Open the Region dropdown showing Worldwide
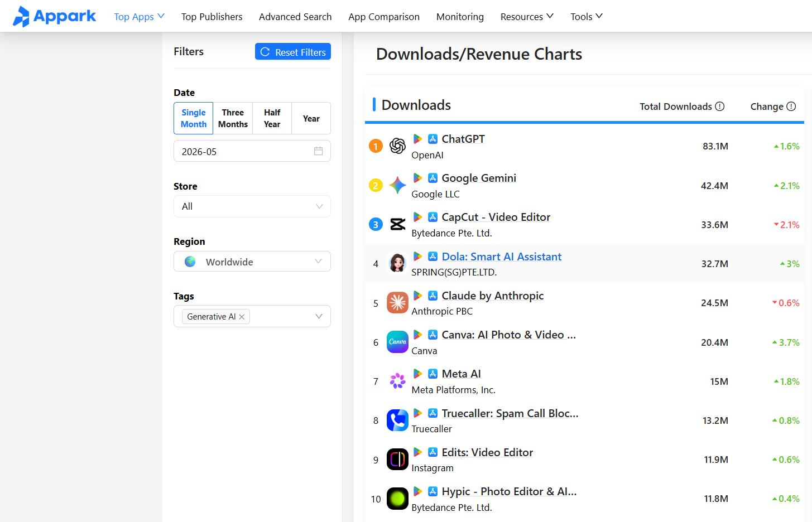The height and width of the screenshot is (522, 812). click(x=252, y=262)
